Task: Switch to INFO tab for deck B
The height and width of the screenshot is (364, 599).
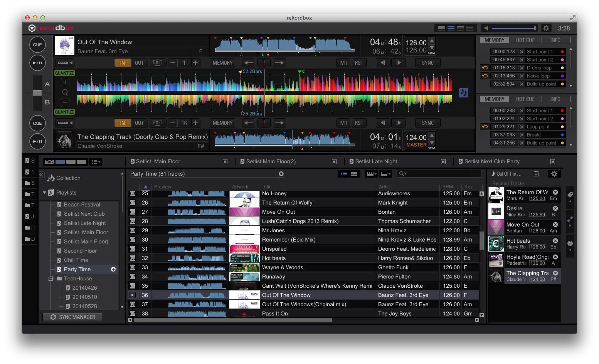Action: (x=555, y=99)
